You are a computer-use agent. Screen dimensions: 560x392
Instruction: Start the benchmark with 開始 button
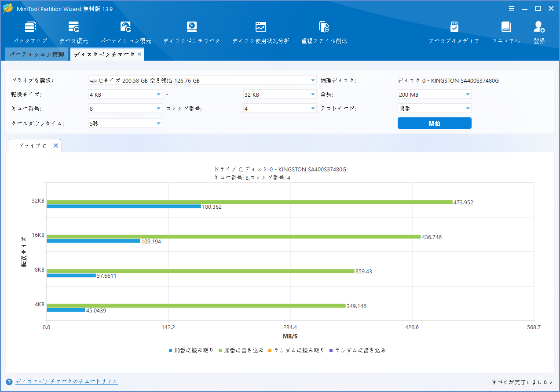pyautogui.click(x=434, y=123)
